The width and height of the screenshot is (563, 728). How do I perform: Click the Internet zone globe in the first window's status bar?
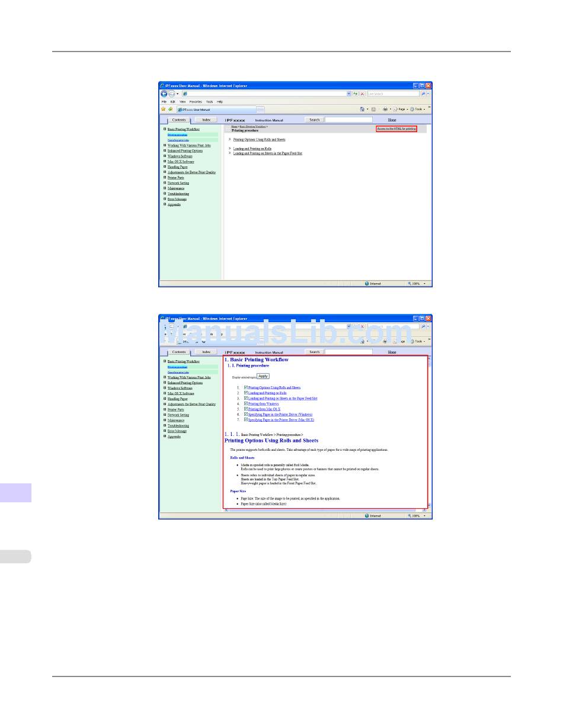point(367,284)
